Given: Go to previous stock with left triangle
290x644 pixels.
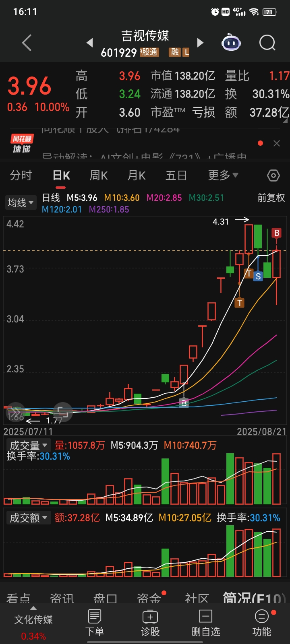Looking at the screenshot, I should pyautogui.click(x=90, y=42).
